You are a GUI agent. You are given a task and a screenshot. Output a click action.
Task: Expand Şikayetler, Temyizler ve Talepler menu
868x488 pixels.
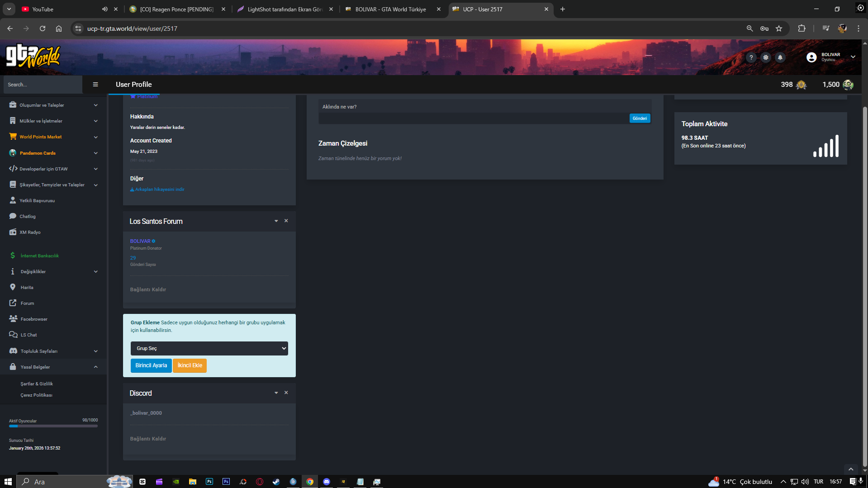click(x=53, y=185)
